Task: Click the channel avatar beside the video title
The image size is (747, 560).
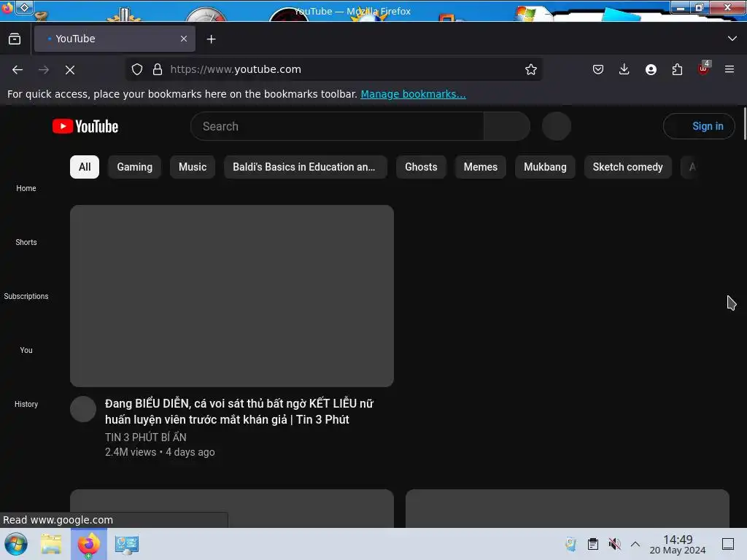Action: coord(83,409)
